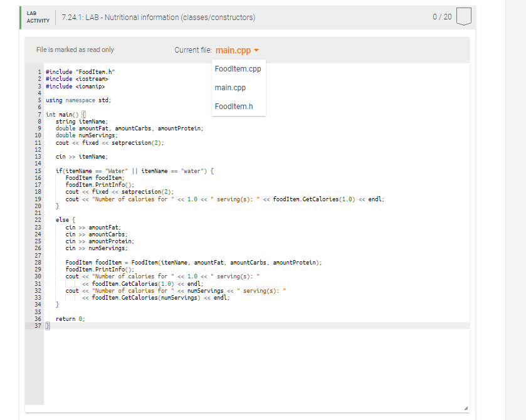Image resolution: width=526 pixels, height=420 pixels.
Task: Click the 7.24.1 LAB Nutritional information title
Action: tap(159, 18)
